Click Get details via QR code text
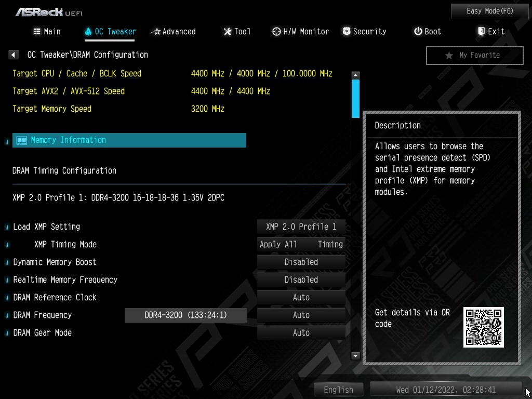The width and height of the screenshot is (532, 399). coord(412,318)
